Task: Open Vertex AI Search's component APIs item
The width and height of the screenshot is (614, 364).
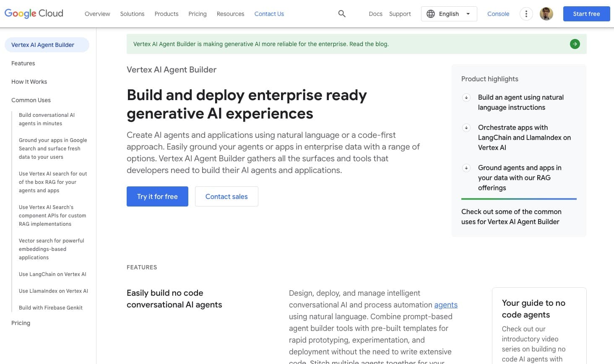Action: [52, 216]
